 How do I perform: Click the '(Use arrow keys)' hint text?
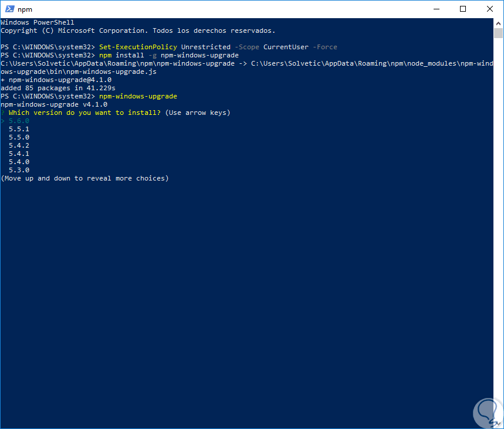(x=198, y=113)
